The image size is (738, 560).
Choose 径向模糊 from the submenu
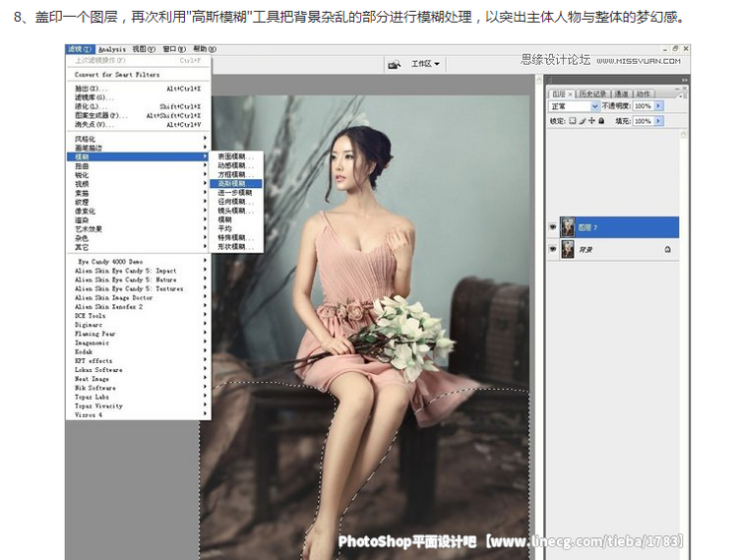pyautogui.click(x=236, y=202)
